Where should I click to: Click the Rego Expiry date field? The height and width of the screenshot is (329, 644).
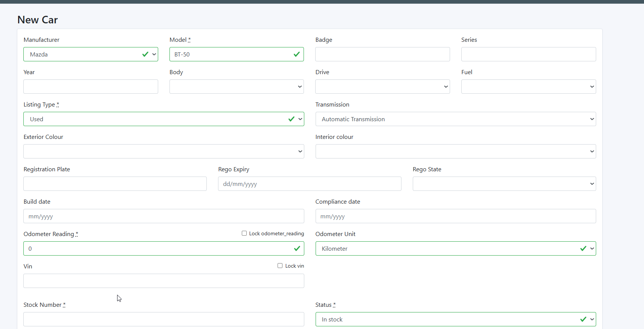tap(310, 184)
